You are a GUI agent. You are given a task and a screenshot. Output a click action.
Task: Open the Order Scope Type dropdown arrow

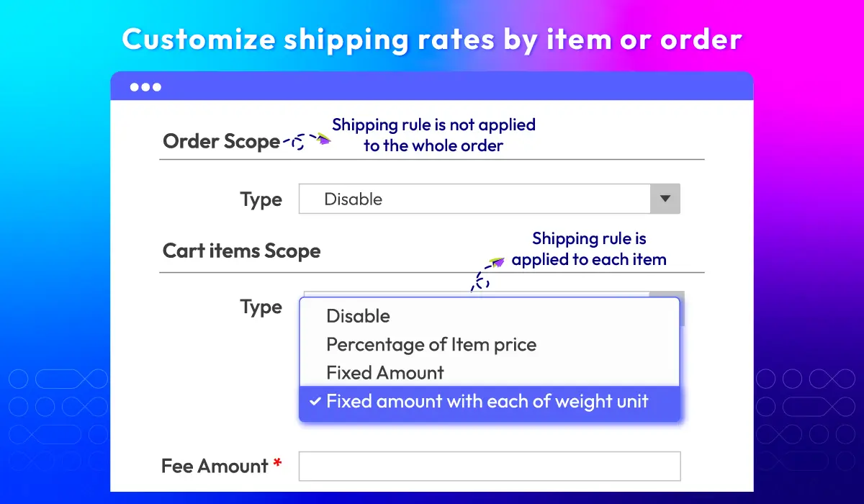(665, 199)
